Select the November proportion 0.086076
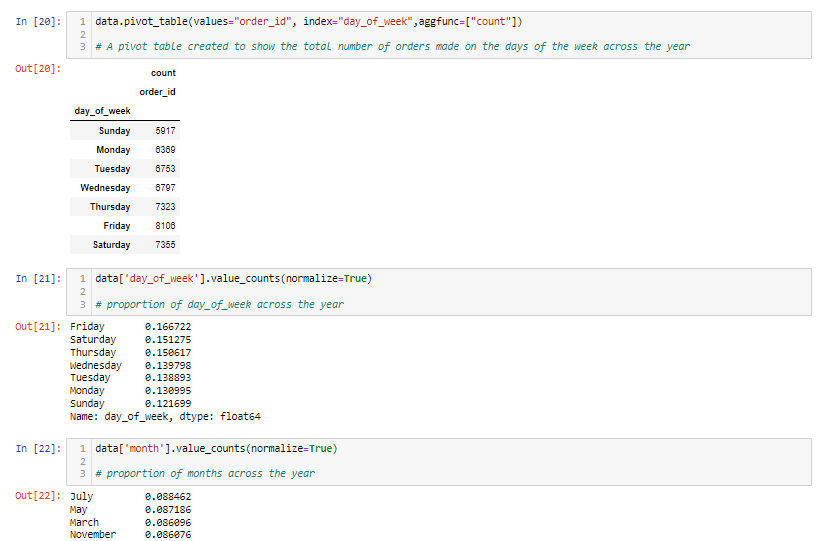Screen dimensions: 821x541 click(x=168, y=535)
